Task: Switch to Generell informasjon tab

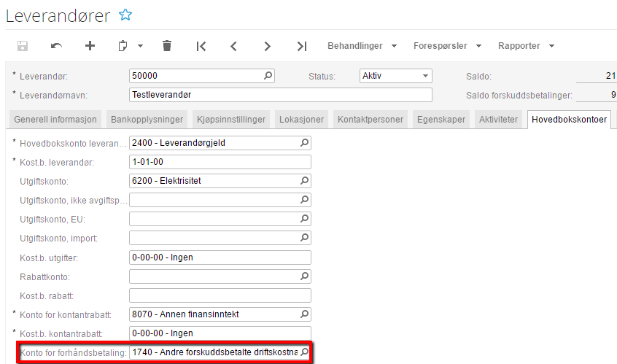Action: (55, 119)
